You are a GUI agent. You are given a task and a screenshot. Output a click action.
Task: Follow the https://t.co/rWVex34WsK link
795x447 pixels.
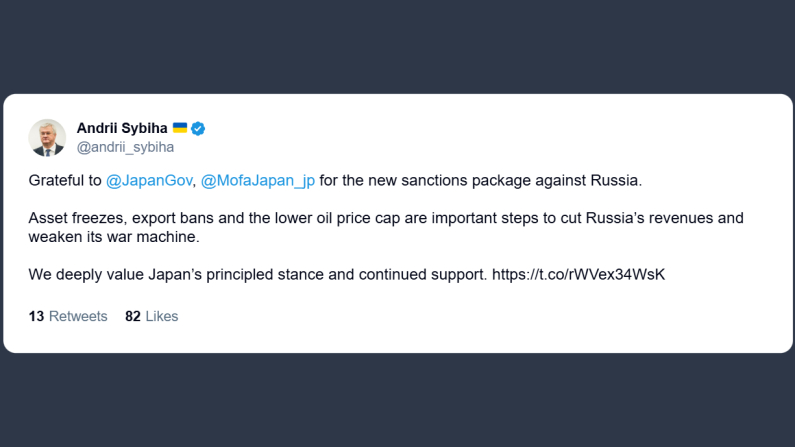pos(579,274)
